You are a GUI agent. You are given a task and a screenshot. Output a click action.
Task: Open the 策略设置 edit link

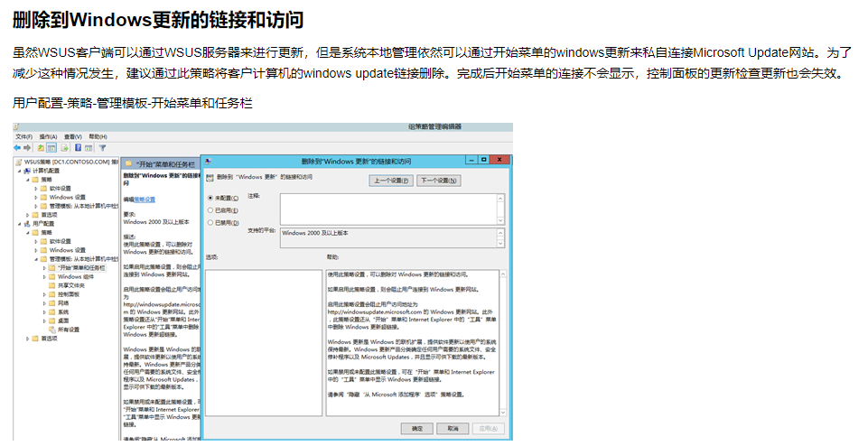click(x=145, y=200)
